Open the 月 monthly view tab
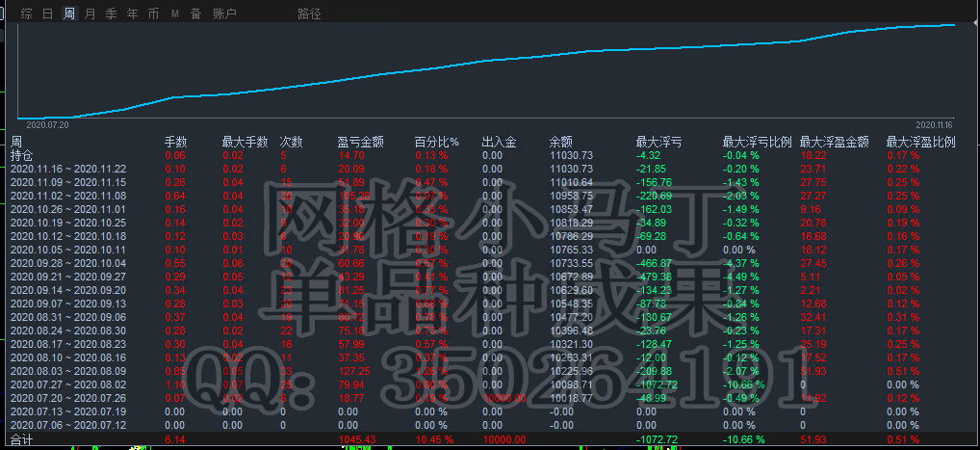 [90, 13]
